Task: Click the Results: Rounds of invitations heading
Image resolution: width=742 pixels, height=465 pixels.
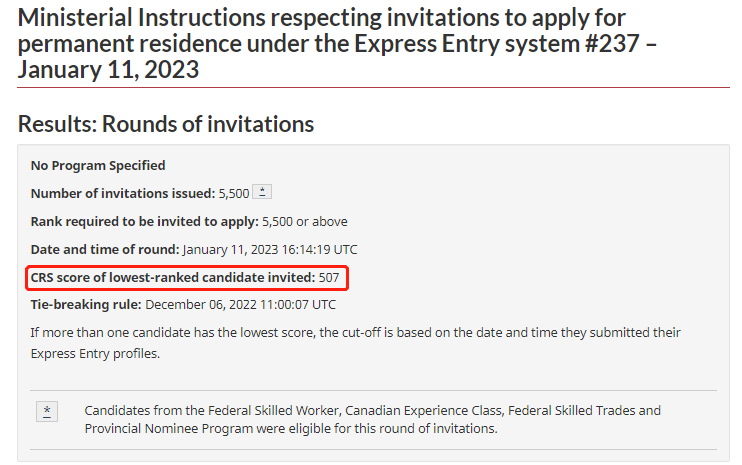Action: pos(166,124)
